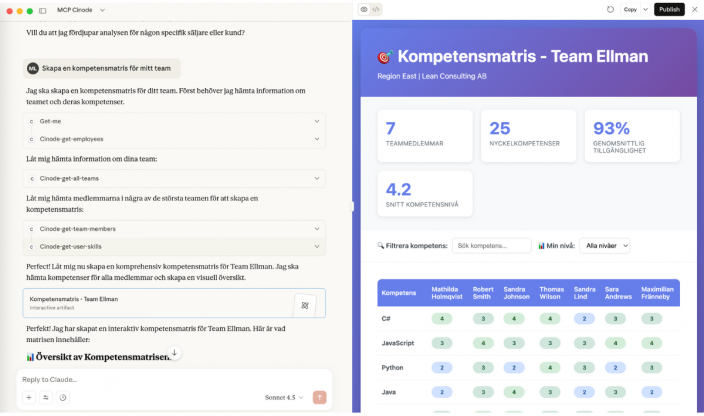Viewport: 704px width, 416px height.
Task: Expand the Copy options arrow
Action: (645, 9)
